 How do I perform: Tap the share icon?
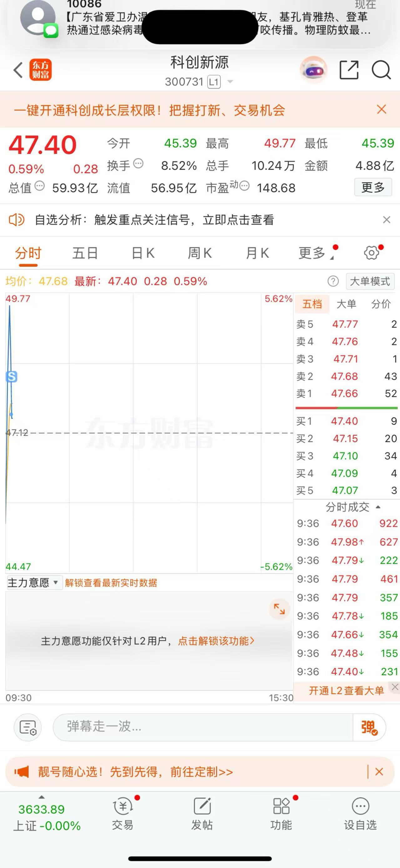tap(349, 70)
